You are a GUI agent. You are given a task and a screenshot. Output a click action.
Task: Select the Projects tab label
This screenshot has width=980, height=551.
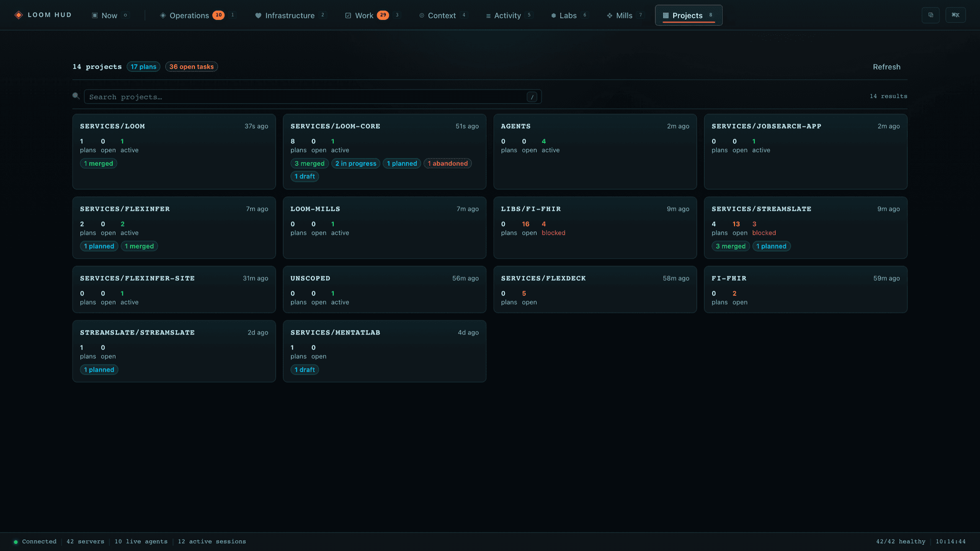687,15
